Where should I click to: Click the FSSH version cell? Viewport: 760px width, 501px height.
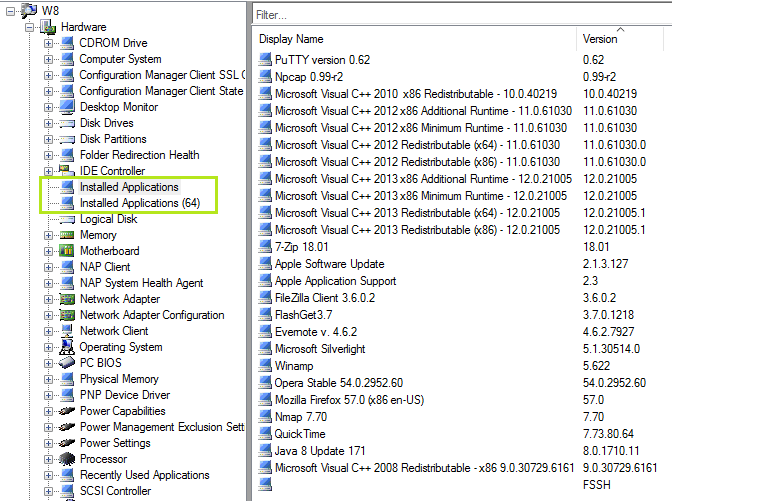click(597, 485)
